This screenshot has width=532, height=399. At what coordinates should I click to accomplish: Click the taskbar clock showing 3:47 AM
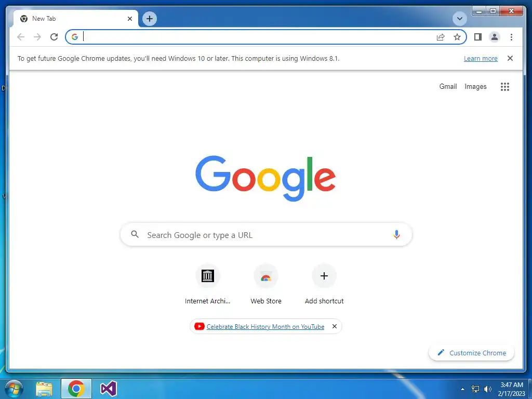click(512, 389)
